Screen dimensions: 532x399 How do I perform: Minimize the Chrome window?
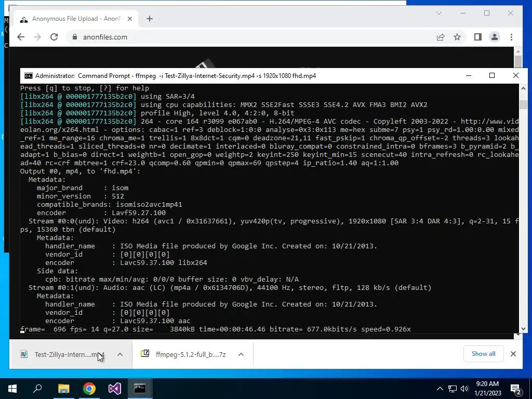pyautogui.click(x=463, y=13)
